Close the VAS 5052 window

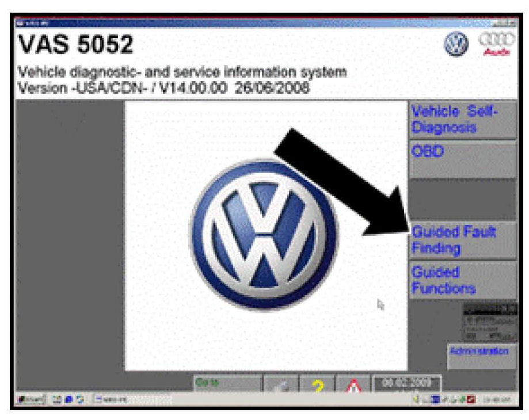[x=512, y=23]
